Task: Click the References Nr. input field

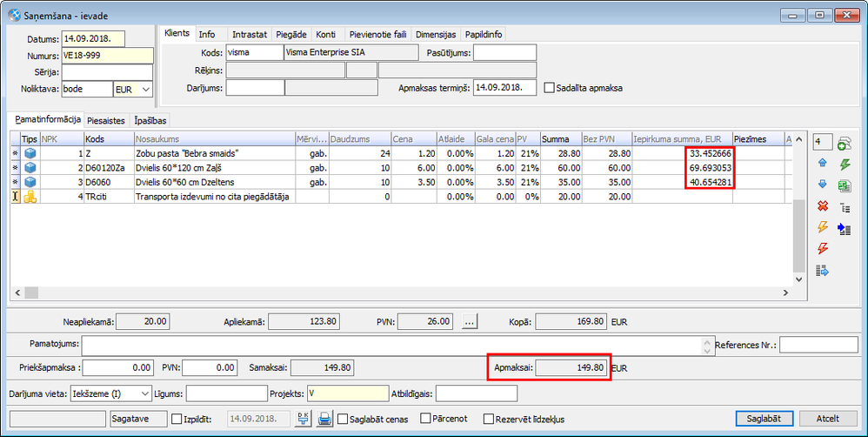Action: tap(818, 345)
